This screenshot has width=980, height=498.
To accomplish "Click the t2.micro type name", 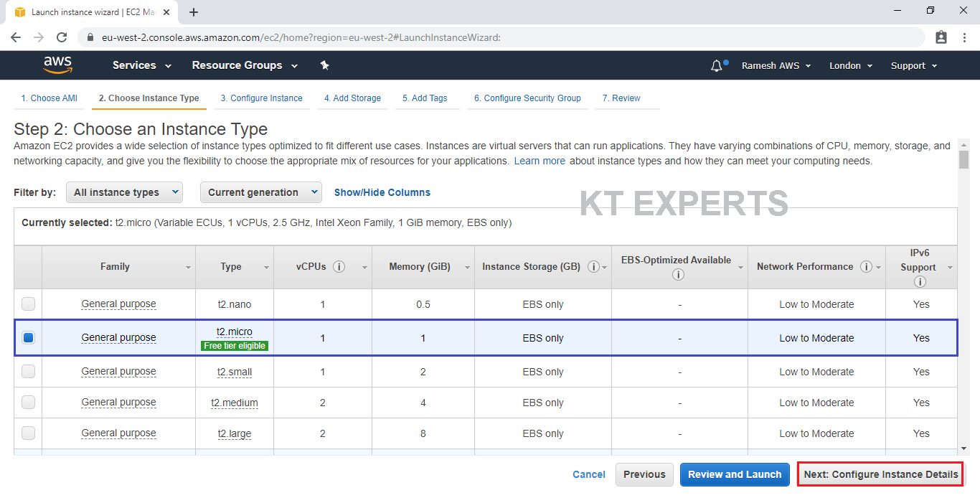I will [235, 332].
